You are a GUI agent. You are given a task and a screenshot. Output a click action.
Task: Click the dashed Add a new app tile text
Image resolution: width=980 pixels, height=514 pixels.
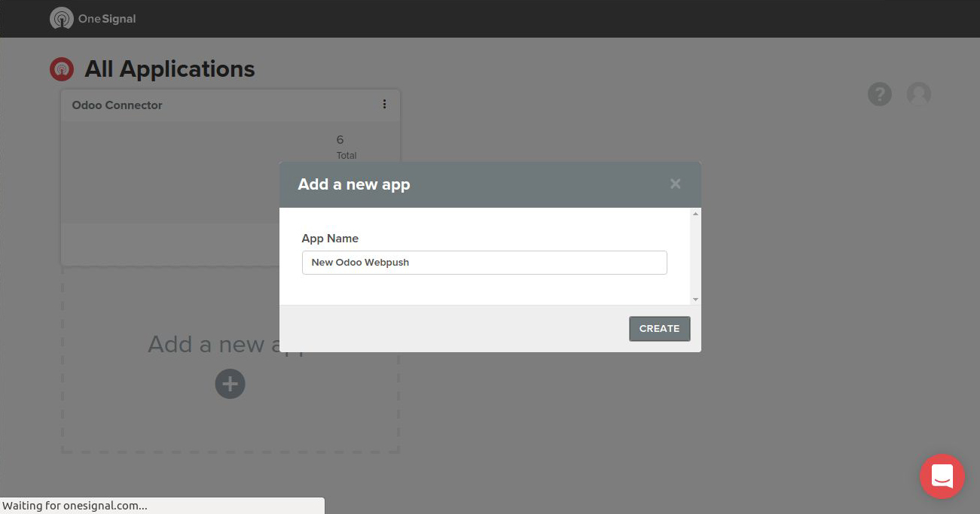(214, 345)
